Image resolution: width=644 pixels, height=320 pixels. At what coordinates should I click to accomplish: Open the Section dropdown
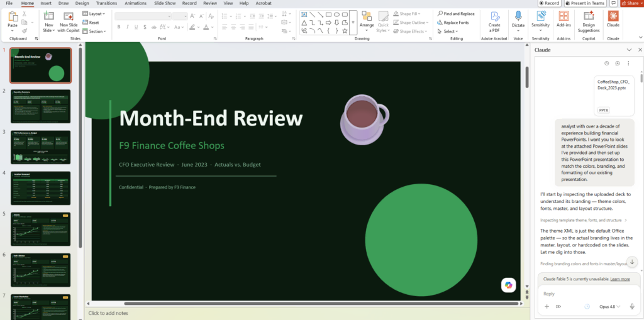[94, 31]
